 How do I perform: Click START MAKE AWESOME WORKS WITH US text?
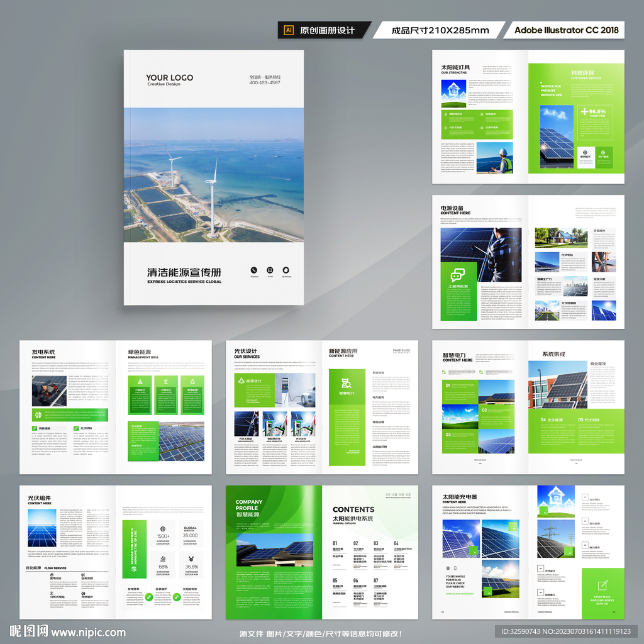tap(602, 600)
